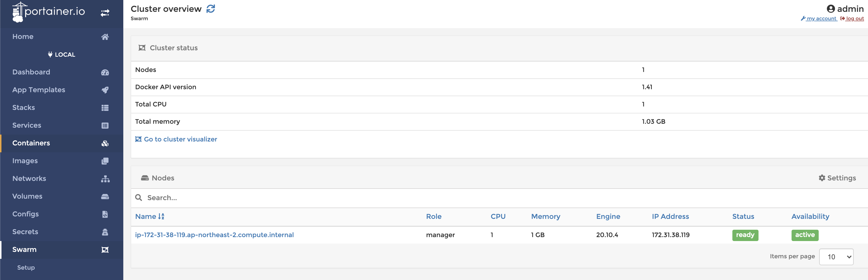Click the my account link
Viewport: 868px width, 280px height.
pos(821,18)
